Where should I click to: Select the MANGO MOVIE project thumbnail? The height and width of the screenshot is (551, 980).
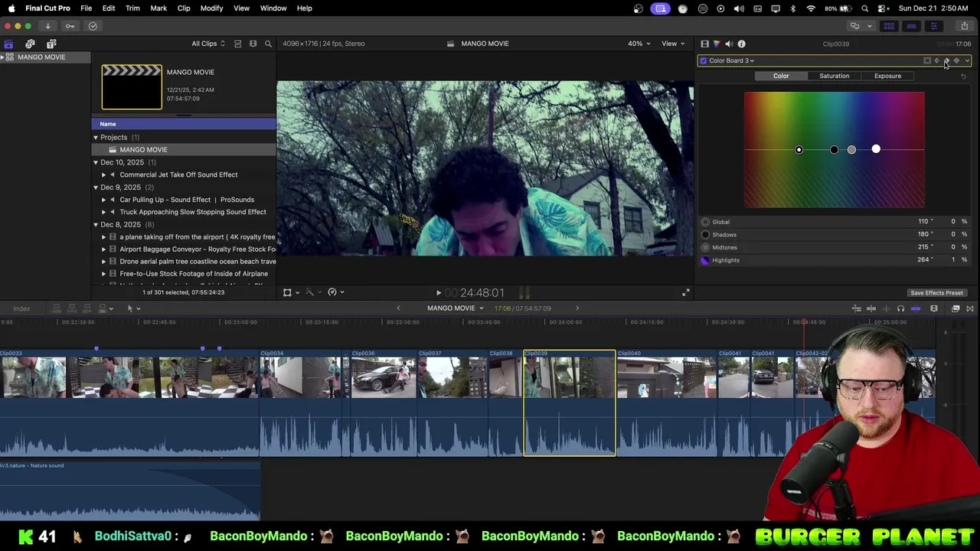click(132, 87)
